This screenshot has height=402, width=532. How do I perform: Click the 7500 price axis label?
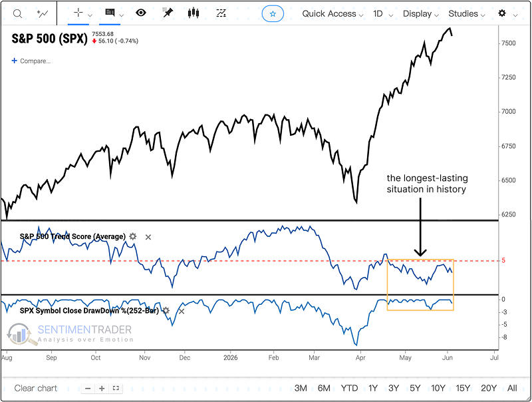[509, 43]
